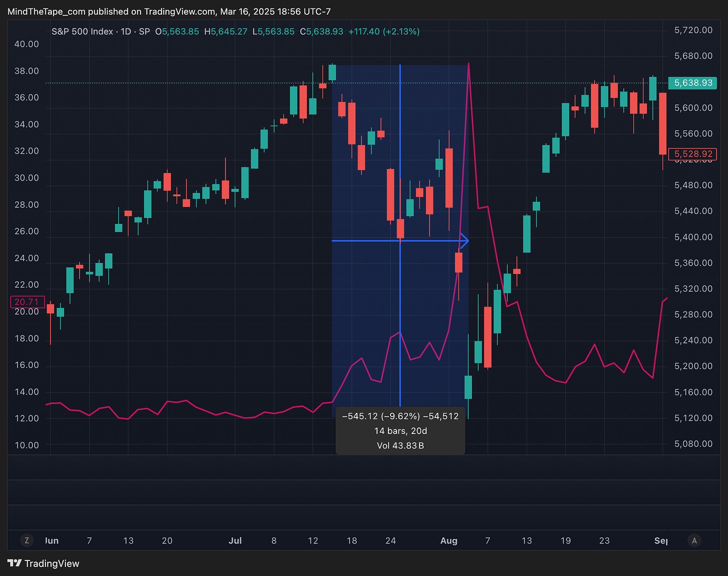The width and height of the screenshot is (728, 576).
Task: Click the 5,400.00 price axis label
Action: click(693, 237)
